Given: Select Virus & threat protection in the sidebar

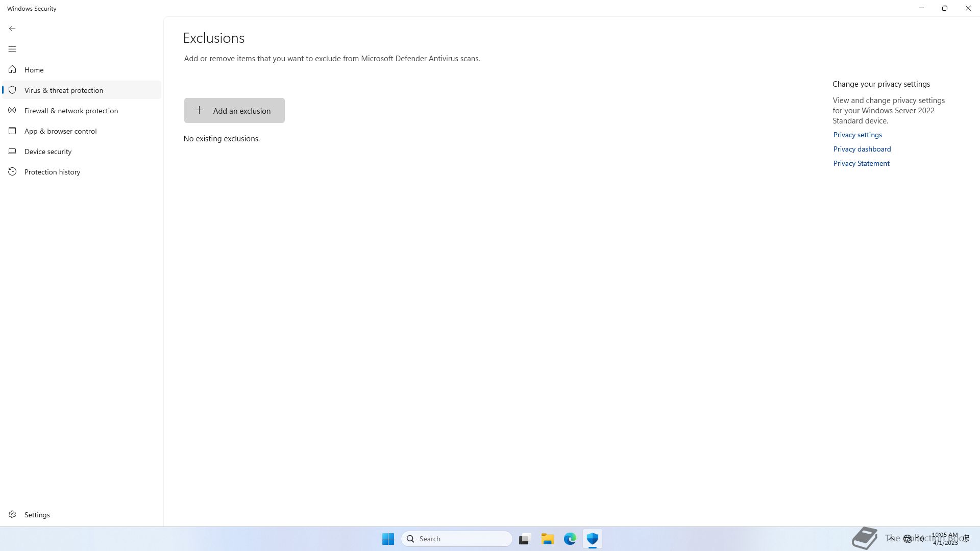Looking at the screenshot, I should (x=82, y=90).
